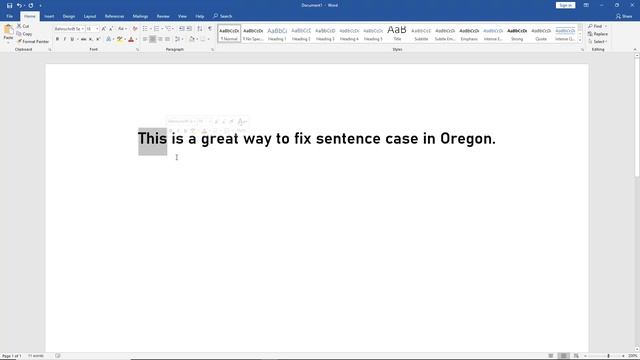Cut the selected text
This screenshot has width=640, height=360.
(23, 26)
